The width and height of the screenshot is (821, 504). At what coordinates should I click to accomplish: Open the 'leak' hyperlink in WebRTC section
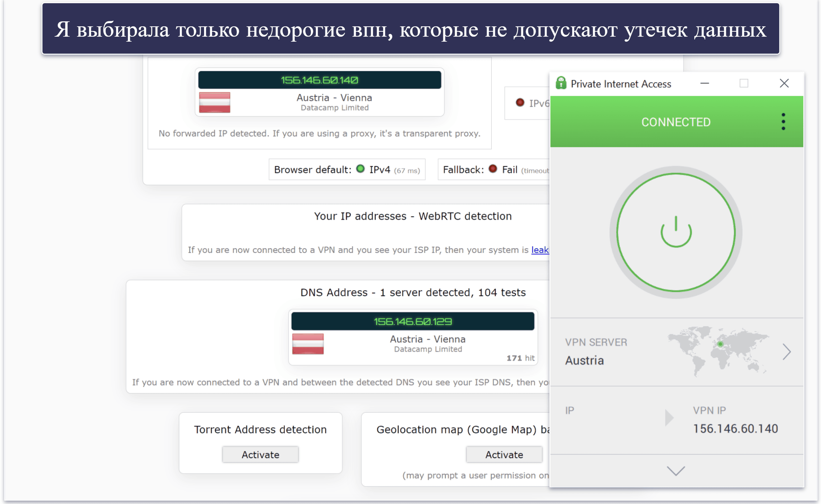click(540, 250)
